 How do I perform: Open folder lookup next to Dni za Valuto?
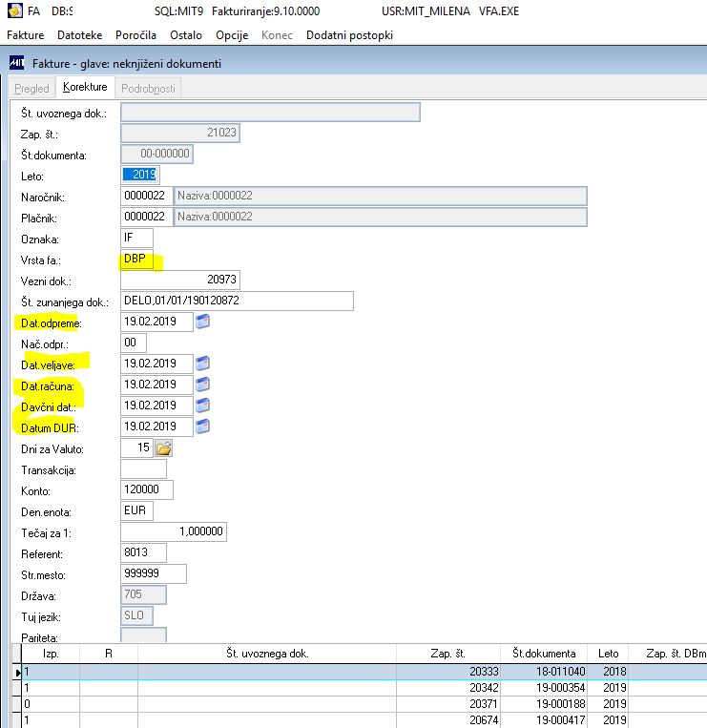(x=164, y=448)
